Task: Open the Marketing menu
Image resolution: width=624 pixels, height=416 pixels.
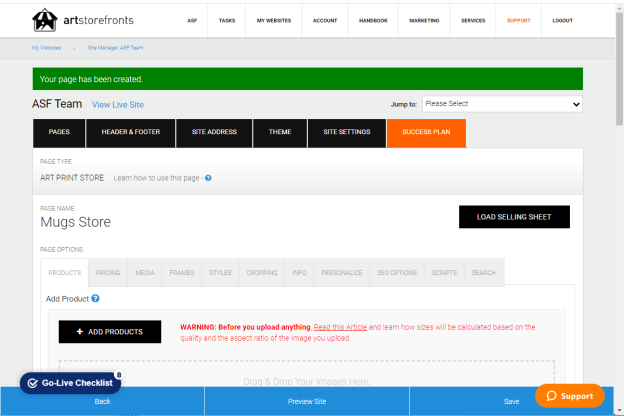Action: click(424, 20)
